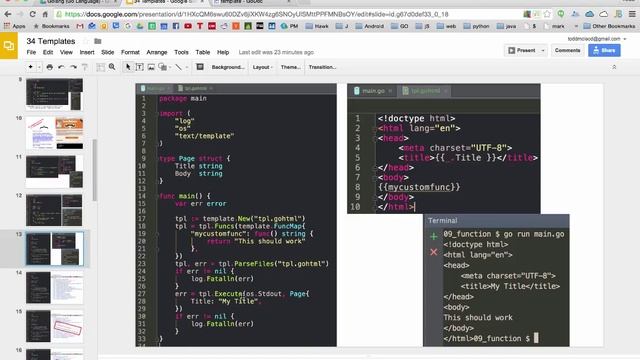Select slide 11 thumbnail
The height and width of the screenshot is (360, 640).
pyautogui.click(x=55, y=171)
